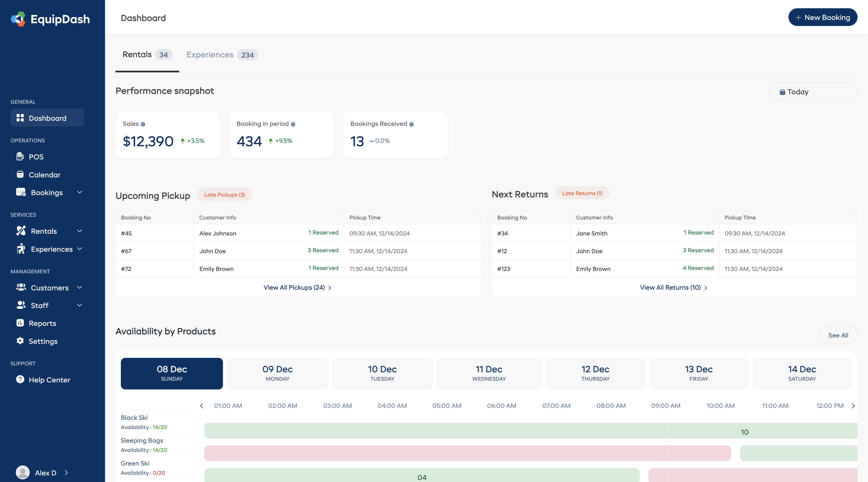Click Alex D profile avatar
The height and width of the screenshot is (482, 868).
[23, 472]
